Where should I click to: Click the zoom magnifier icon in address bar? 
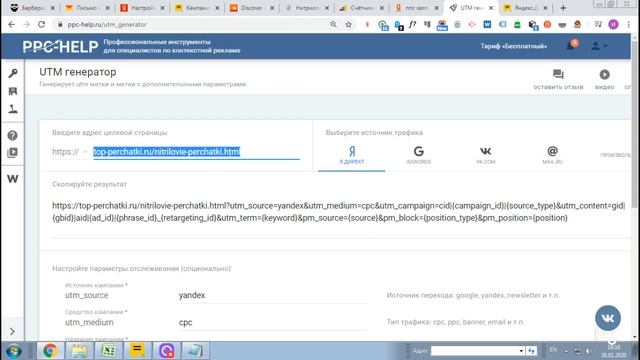click(x=333, y=24)
